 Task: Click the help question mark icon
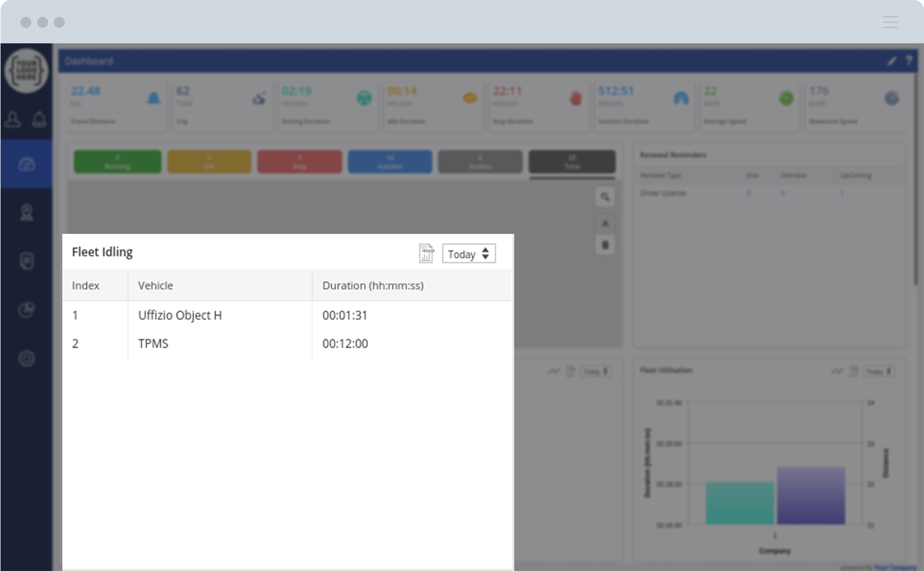point(909,61)
